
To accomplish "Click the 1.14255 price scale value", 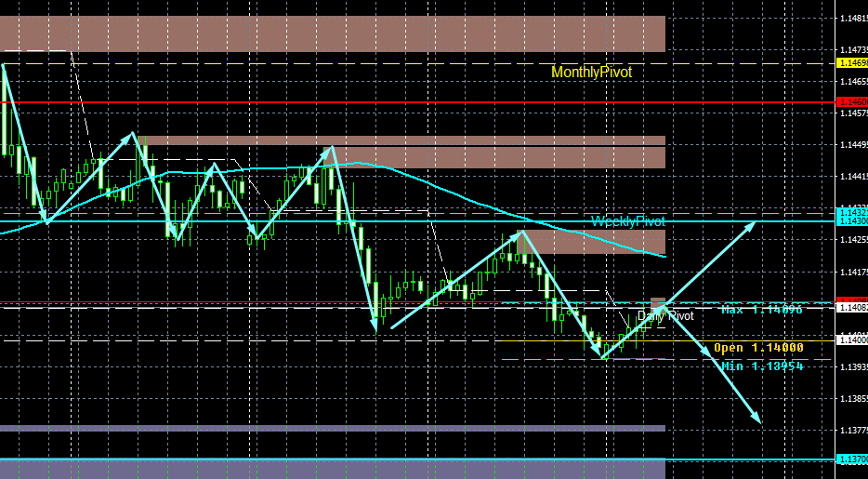I will coord(853,240).
